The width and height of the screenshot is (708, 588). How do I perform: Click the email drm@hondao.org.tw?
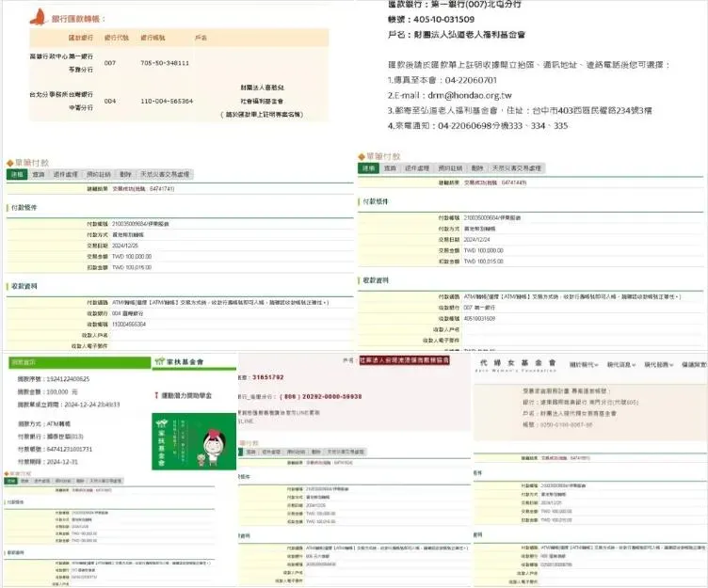[470, 95]
